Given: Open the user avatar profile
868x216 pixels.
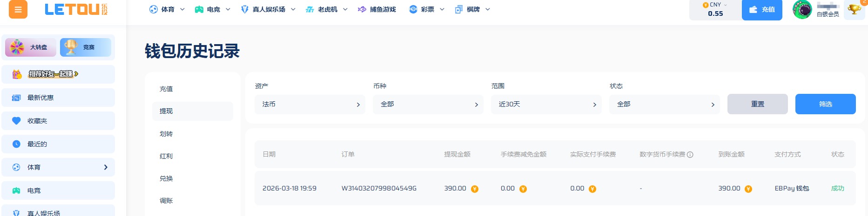Looking at the screenshot, I should click(802, 9).
